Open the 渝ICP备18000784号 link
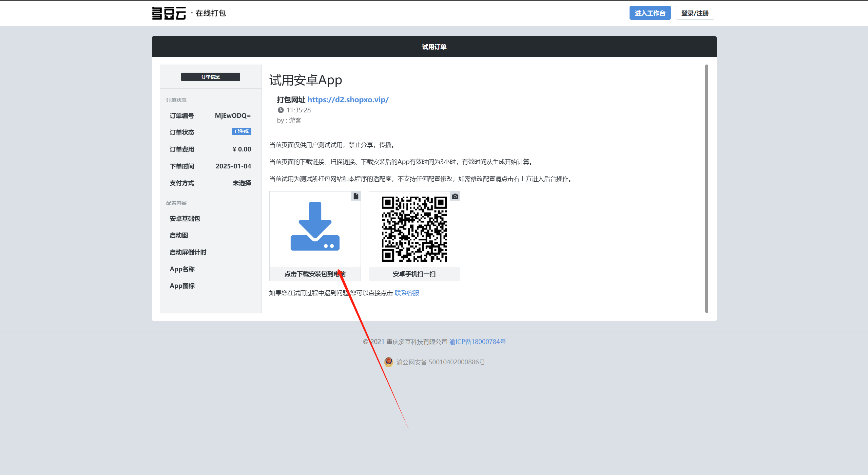This screenshot has height=475, width=868. click(x=477, y=342)
